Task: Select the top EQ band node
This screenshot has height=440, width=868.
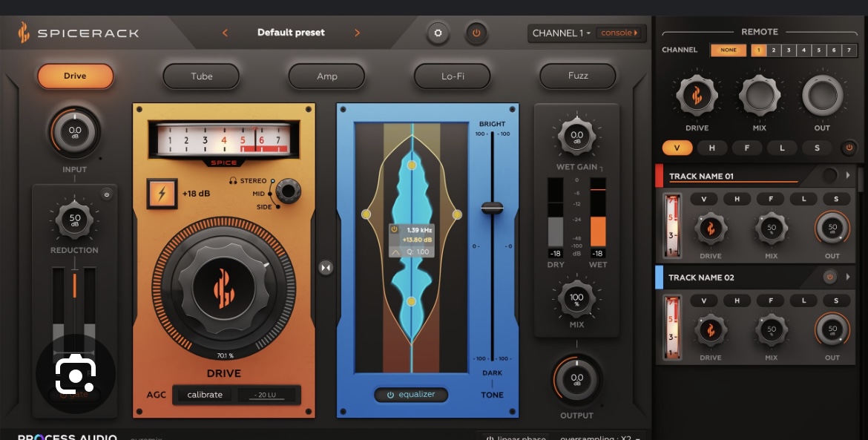Action: 411,165
